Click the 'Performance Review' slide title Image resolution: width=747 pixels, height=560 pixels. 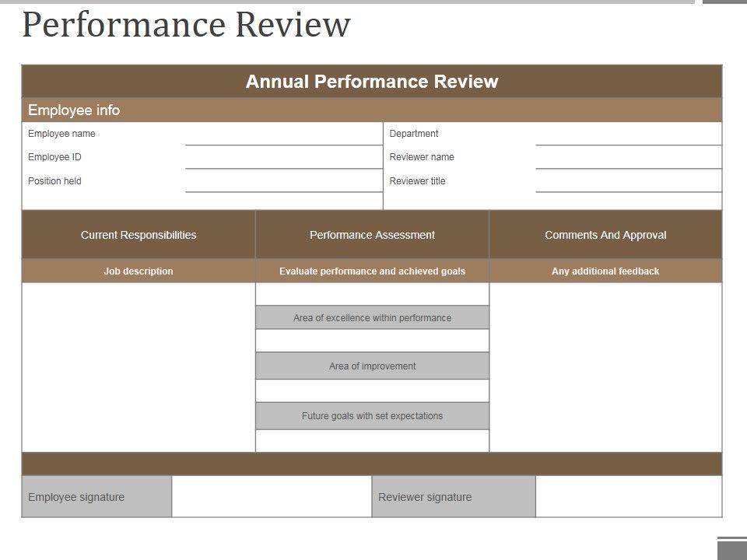click(186, 25)
